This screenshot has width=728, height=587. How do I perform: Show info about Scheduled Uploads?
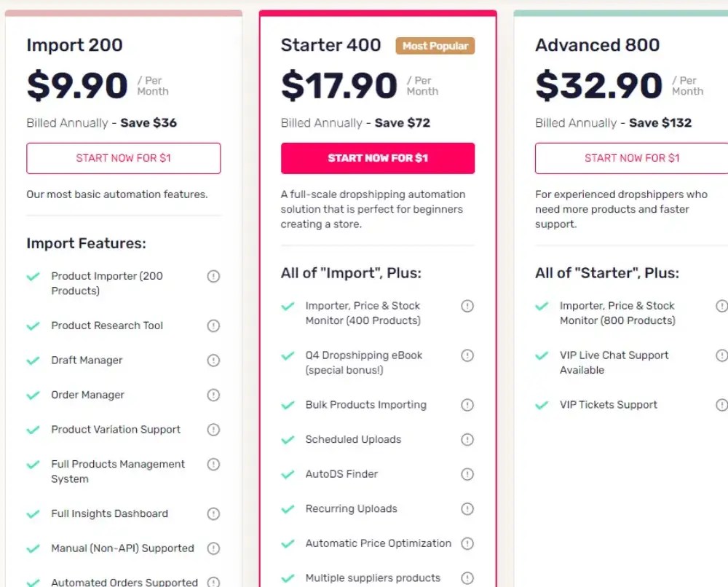(467, 439)
